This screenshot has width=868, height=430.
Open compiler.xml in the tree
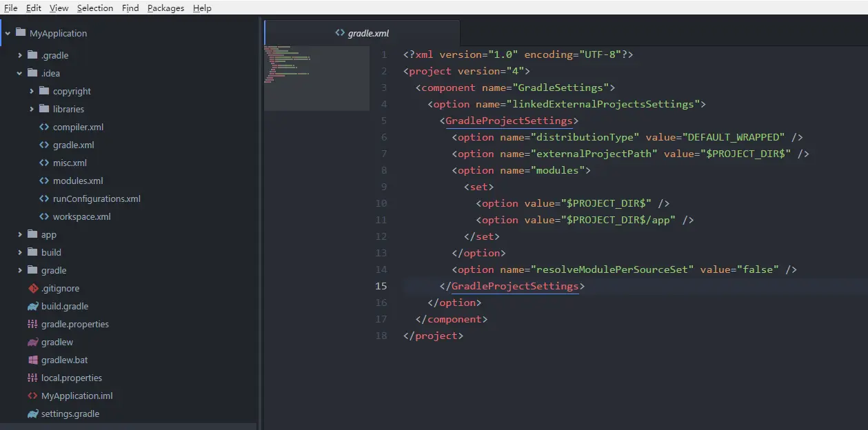78,127
